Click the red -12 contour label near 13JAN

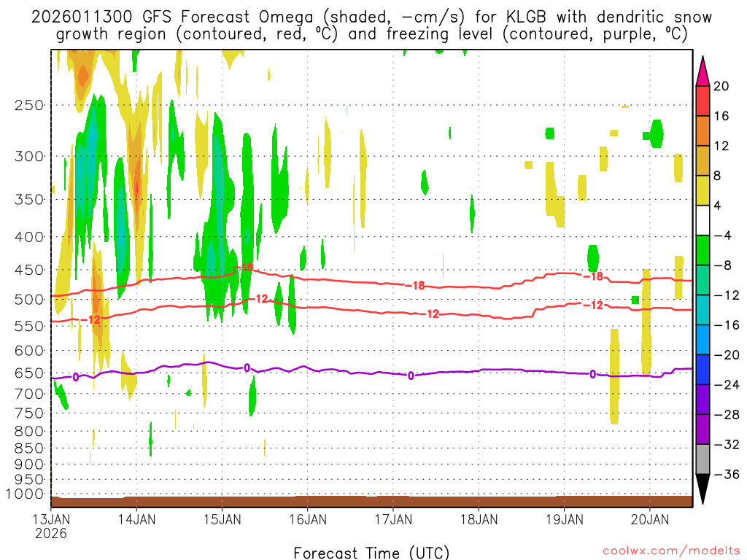coord(90,319)
